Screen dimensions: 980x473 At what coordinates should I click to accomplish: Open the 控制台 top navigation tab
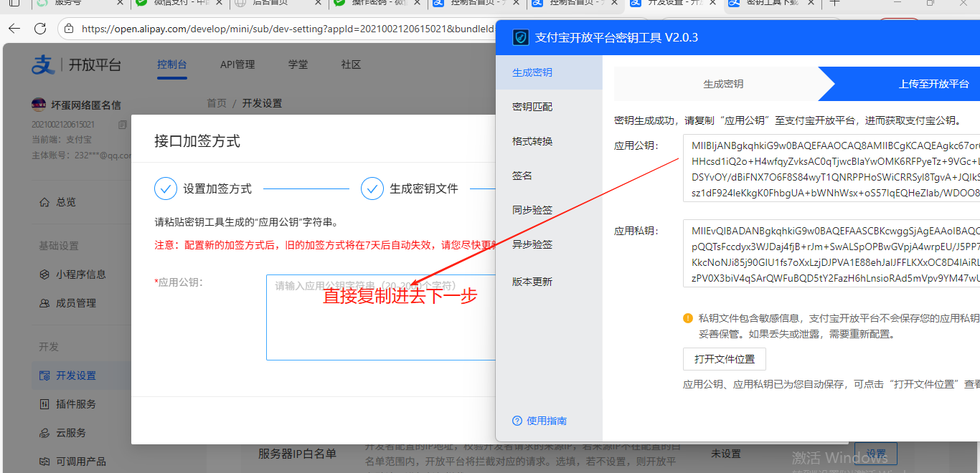coord(172,64)
